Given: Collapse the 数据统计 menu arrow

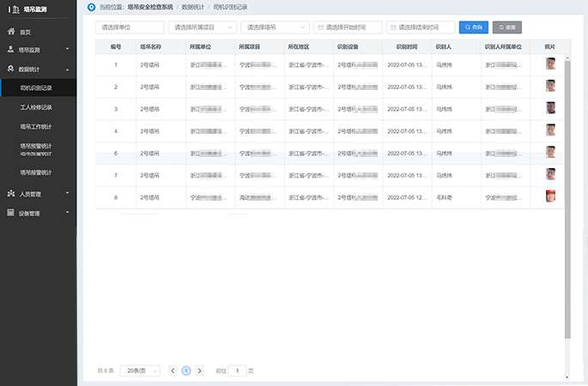Looking at the screenshot, I should pyautogui.click(x=68, y=69).
